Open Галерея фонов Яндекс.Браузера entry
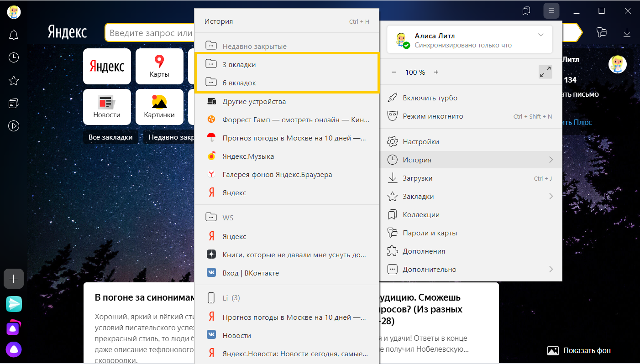The width and height of the screenshot is (640, 364). (287, 174)
